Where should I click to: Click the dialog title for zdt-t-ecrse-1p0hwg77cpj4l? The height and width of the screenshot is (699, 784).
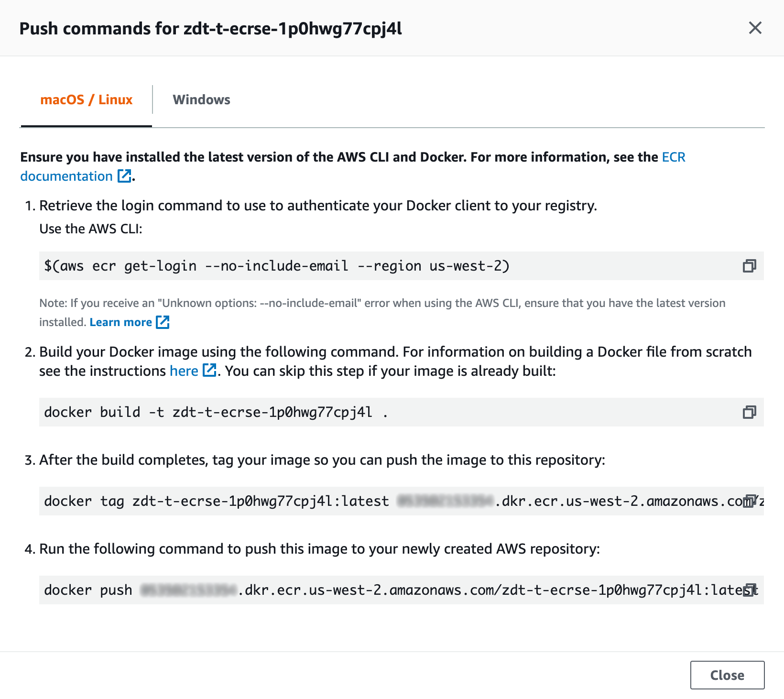211,28
